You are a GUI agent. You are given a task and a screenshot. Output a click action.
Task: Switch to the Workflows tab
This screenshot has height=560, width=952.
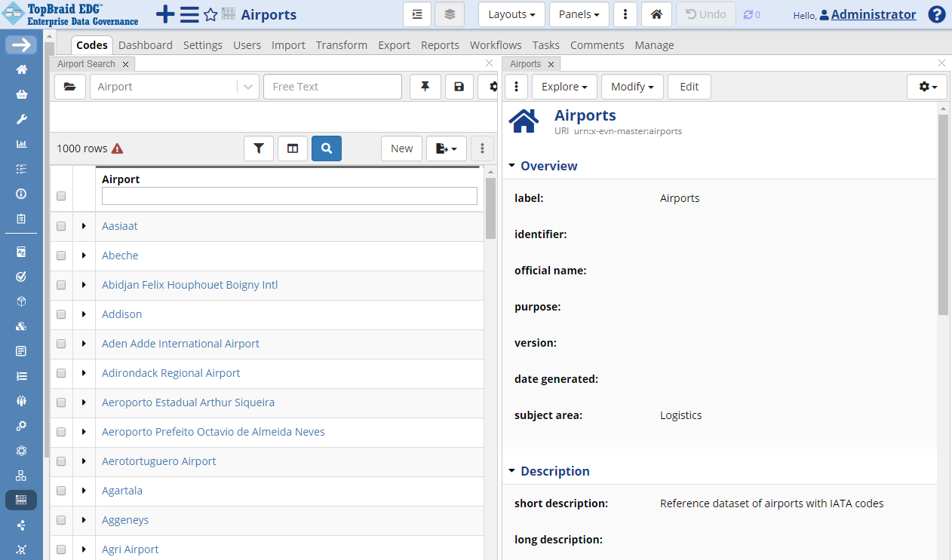pos(496,45)
